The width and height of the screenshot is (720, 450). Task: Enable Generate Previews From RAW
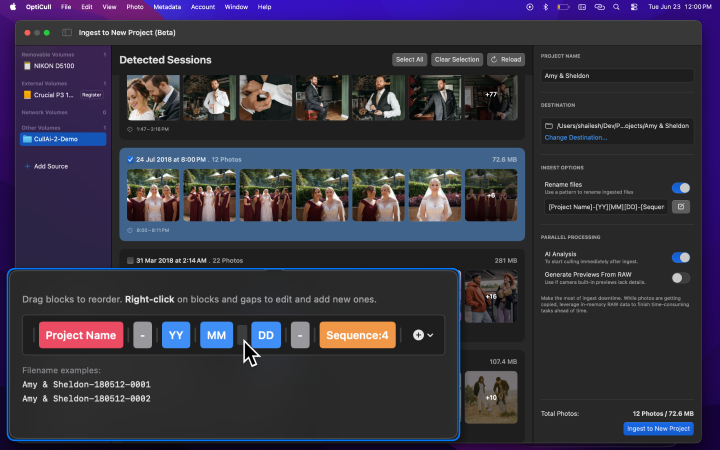click(681, 278)
